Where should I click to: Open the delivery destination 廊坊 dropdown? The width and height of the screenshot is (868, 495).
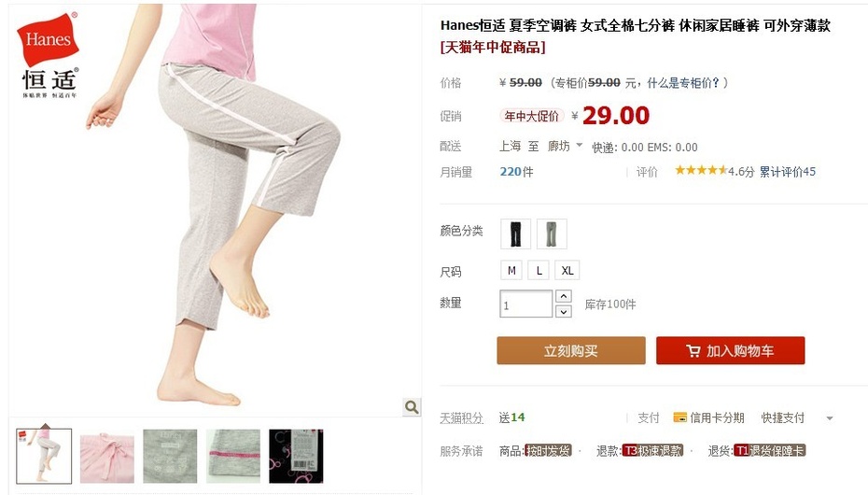(x=565, y=146)
